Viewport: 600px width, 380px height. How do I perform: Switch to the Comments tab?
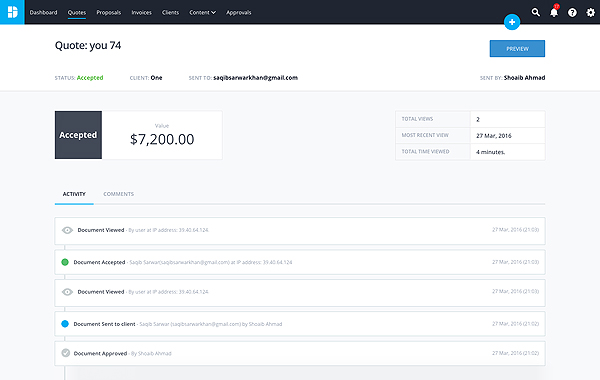click(119, 194)
